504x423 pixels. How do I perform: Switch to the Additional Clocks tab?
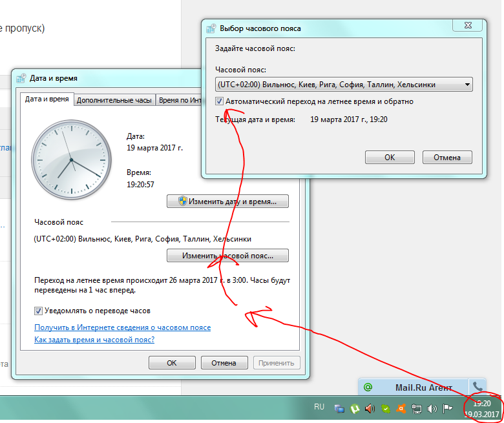point(114,99)
